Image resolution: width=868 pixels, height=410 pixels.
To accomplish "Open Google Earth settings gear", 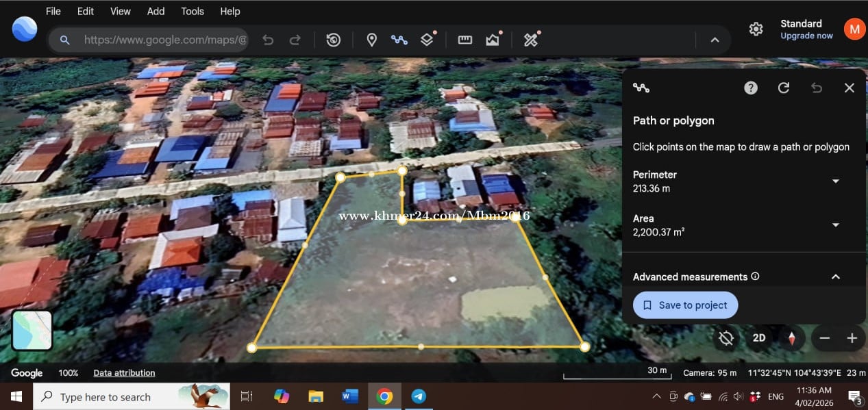I will [756, 29].
